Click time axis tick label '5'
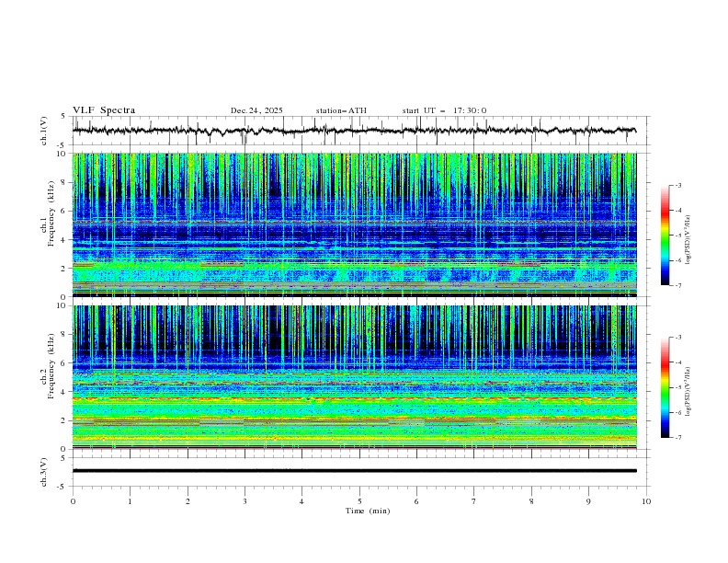The image size is (728, 563). [359, 501]
